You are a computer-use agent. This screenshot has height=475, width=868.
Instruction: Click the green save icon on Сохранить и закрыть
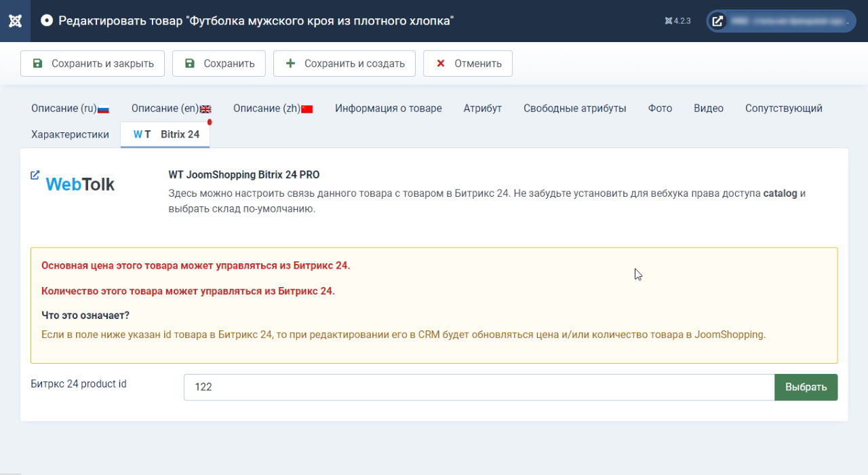pyautogui.click(x=37, y=62)
